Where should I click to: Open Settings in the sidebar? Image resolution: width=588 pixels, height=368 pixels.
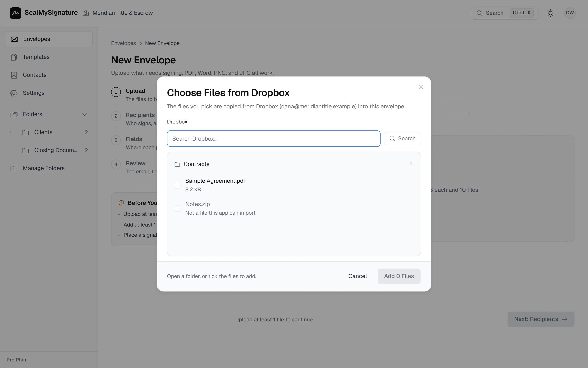(x=49, y=93)
